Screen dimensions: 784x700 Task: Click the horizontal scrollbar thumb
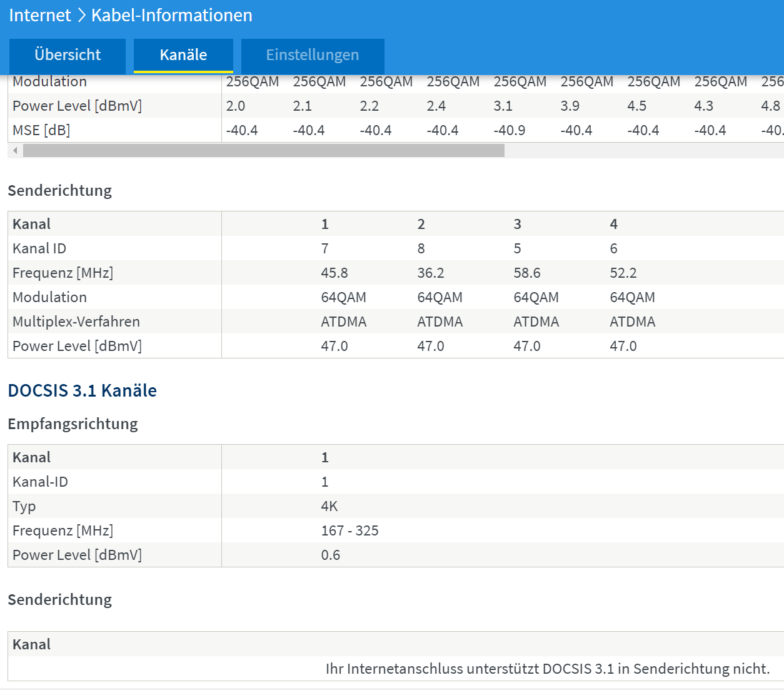[x=264, y=150]
